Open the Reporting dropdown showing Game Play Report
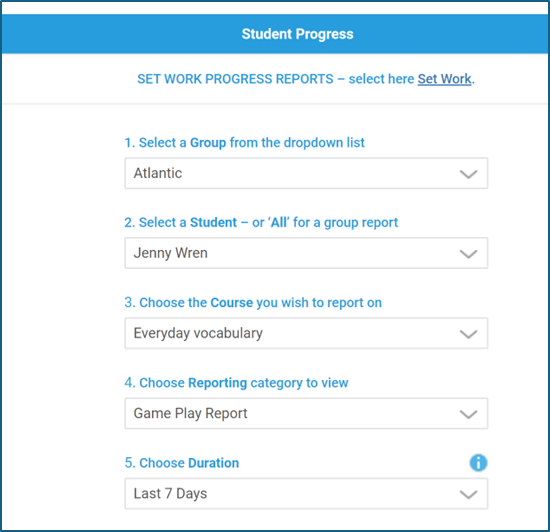Image resolution: width=550 pixels, height=532 pixels. (x=306, y=413)
